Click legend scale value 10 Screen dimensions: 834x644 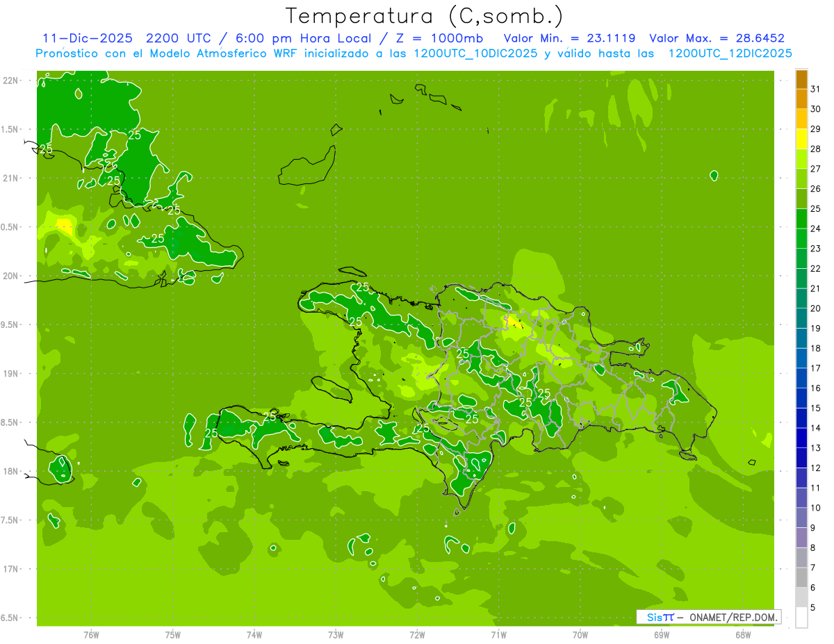(x=815, y=508)
